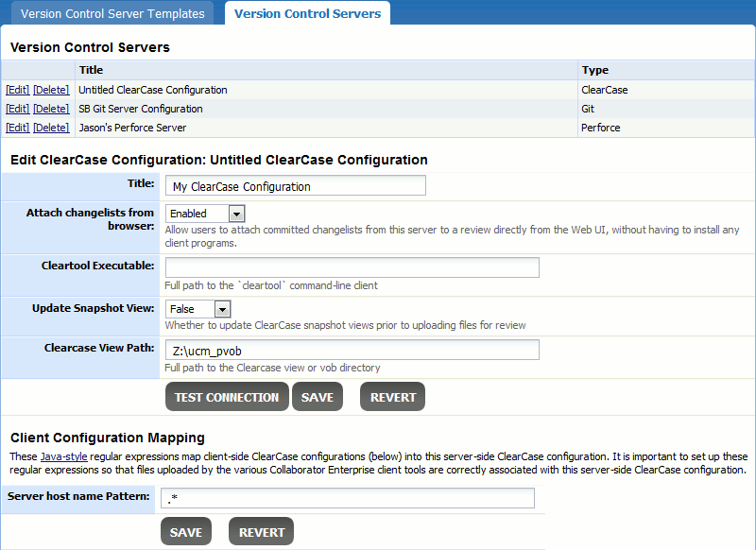Open the Update Snapshot View dropdown
This screenshot has height=550, width=756.
point(198,309)
